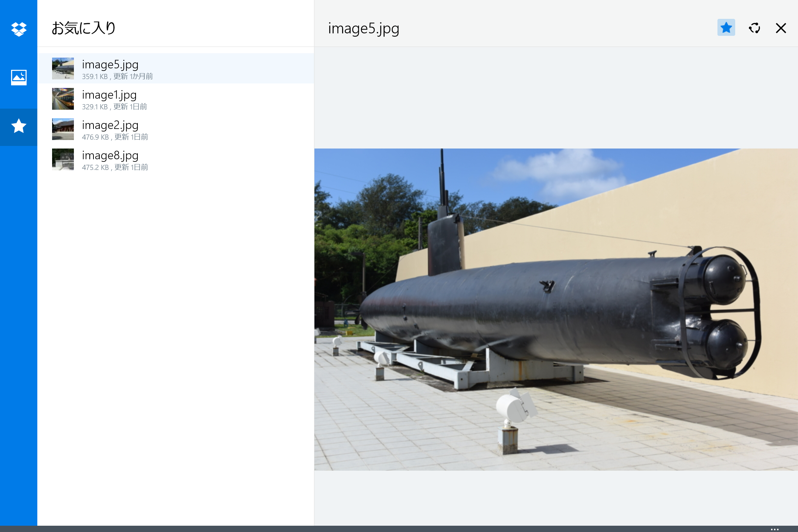Open image2.jpg from the list
Image resolution: width=798 pixels, height=532 pixels.
110,125
